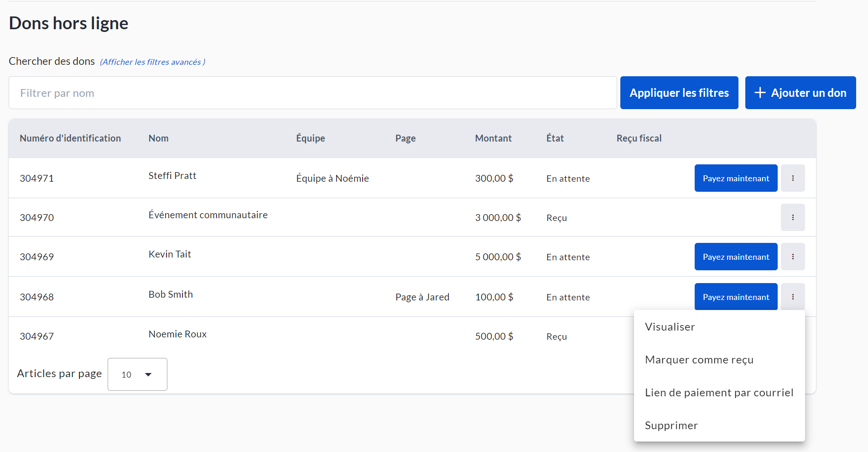Toggle the three-dot menu for Bob Smith
The height and width of the screenshot is (452, 868).
(x=792, y=297)
